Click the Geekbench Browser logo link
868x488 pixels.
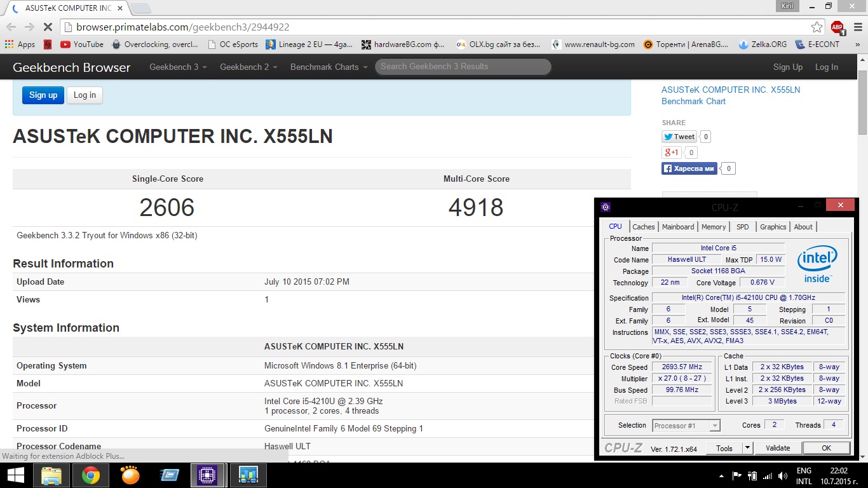tap(72, 67)
